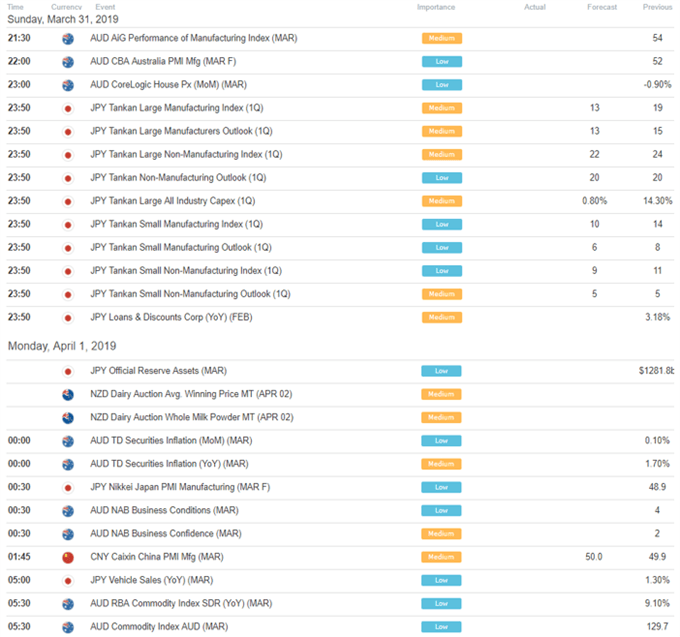Click previous value 129.7 for Commodity Index AUD
The width and height of the screenshot is (680, 637).
(657, 627)
